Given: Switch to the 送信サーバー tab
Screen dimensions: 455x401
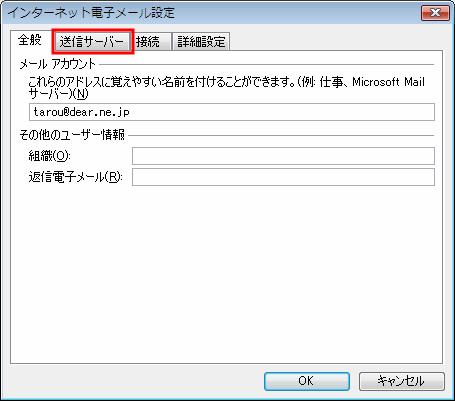Looking at the screenshot, I should (x=92, y=42).
